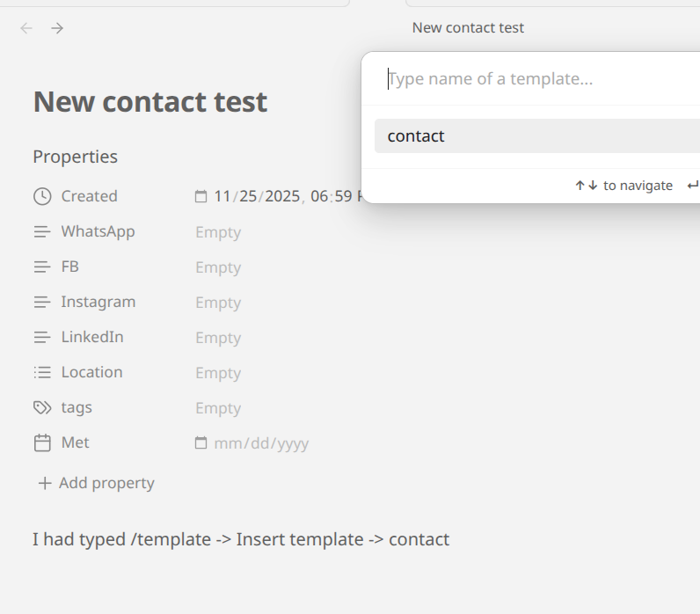Click Add property button
The image size is (700, 614).
click(96, 483)
